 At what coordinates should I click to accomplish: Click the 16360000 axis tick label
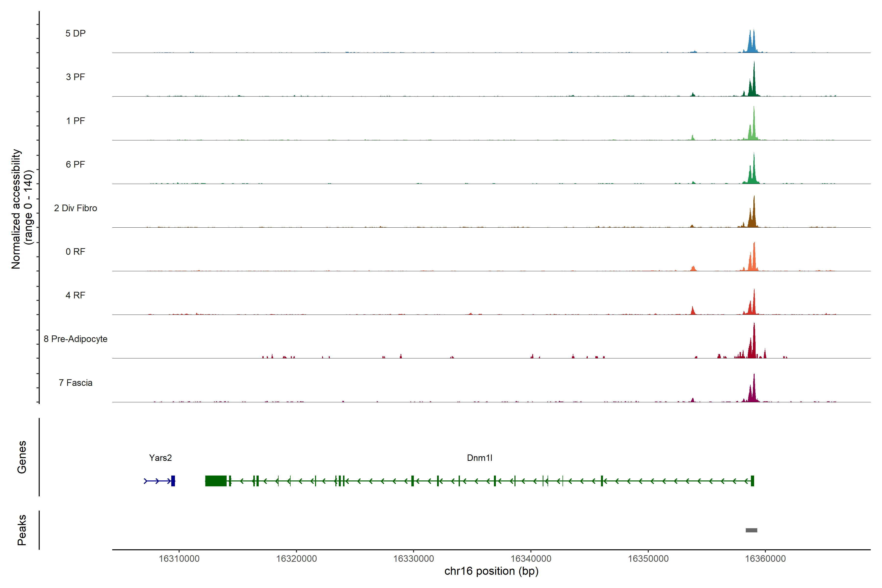[765, 558]
